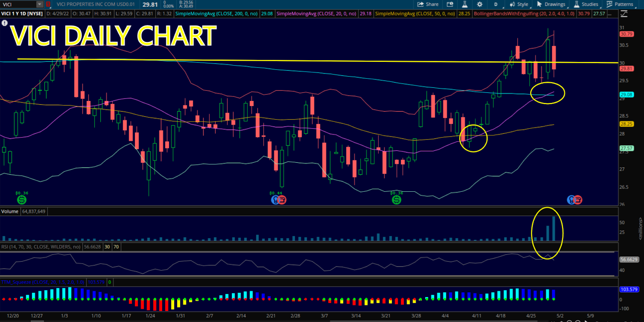Click the red conference call icon near 2/21
The width and height of the screenshot is (644, 322).
pos(282,199)
